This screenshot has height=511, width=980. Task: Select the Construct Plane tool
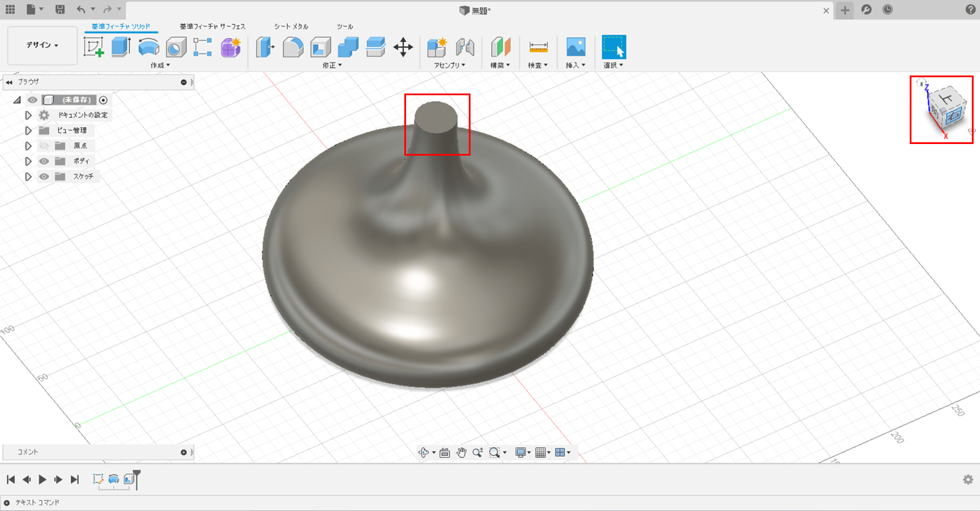coord(500,47)
